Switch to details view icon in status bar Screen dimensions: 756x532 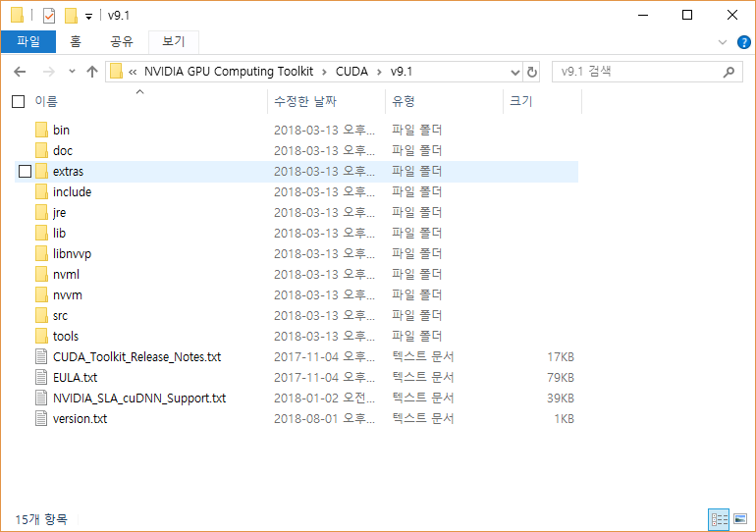click(718, 518)
